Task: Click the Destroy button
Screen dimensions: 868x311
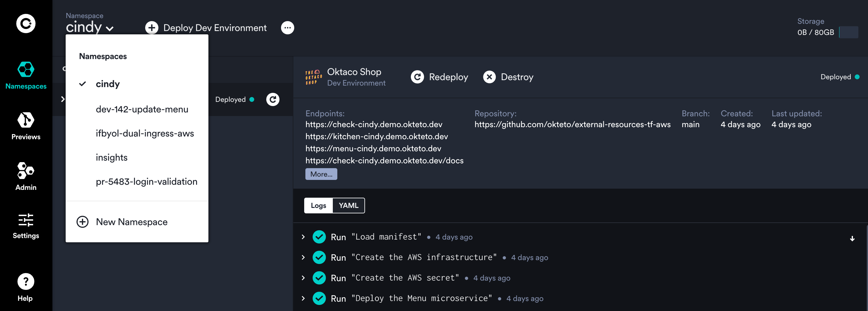Action: (508, 77)
